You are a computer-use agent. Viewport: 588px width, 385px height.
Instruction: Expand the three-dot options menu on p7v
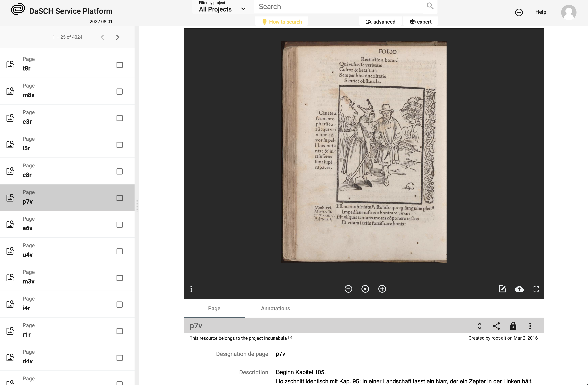[530, 326]
